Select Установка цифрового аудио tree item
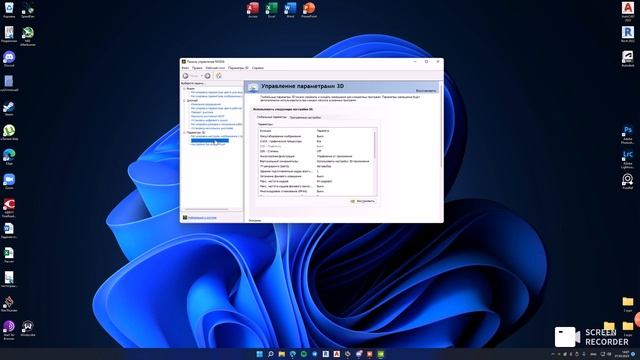Screen dimensions: 640x360 pos(209,120)
